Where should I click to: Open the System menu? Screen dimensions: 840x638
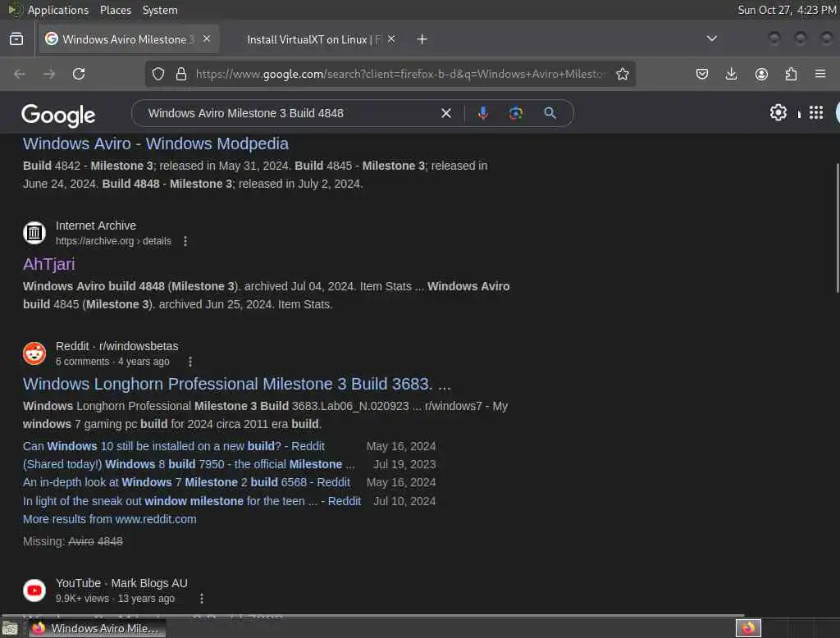(160, 10)
